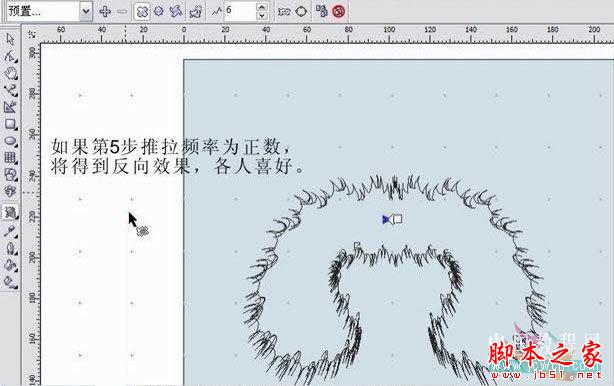Select the Basic Shapes tool
Image resolution: width=614 pixels, height=386 pixels.
coord(10,175)
